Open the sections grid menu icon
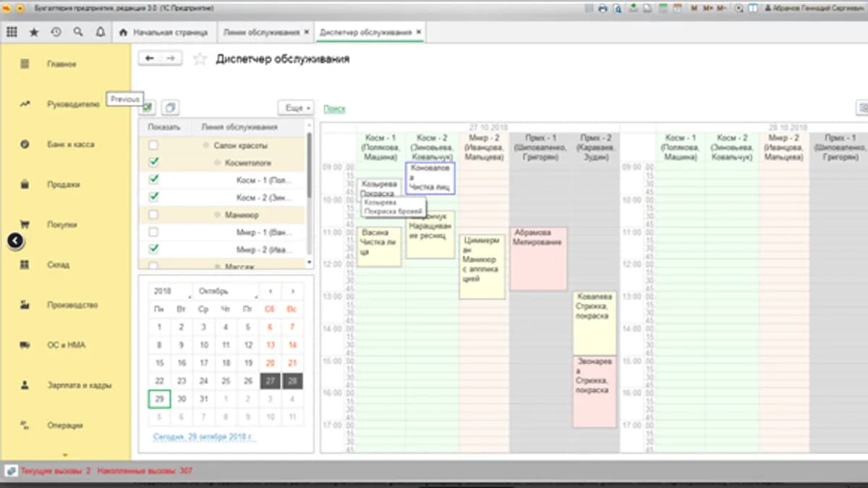This screenshot has height=488, width=868. click(x=12, y=33)
